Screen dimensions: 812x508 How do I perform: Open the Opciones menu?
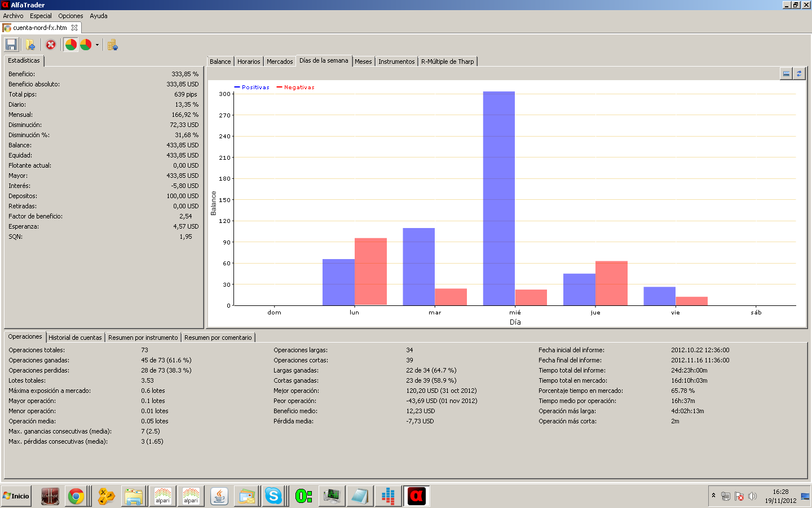click(70, 16)
